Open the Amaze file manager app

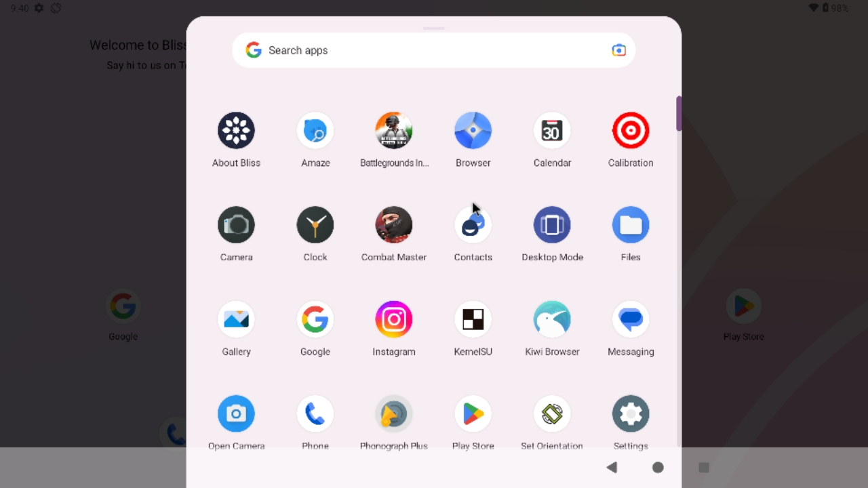[315, 130]
